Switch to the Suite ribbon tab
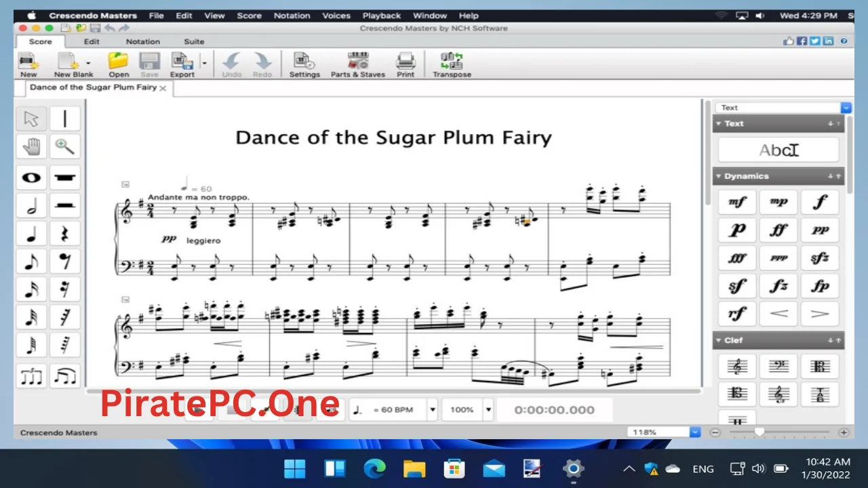868x488 pixels. (194, 41)
